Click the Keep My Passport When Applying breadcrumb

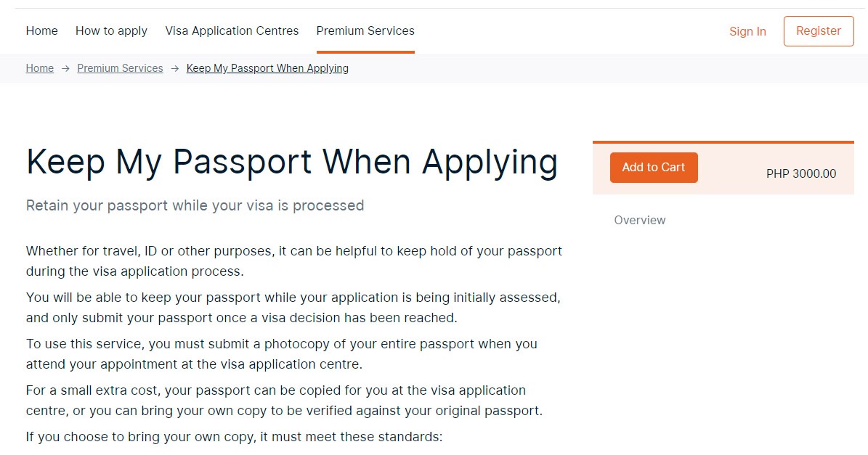point(267,68)
